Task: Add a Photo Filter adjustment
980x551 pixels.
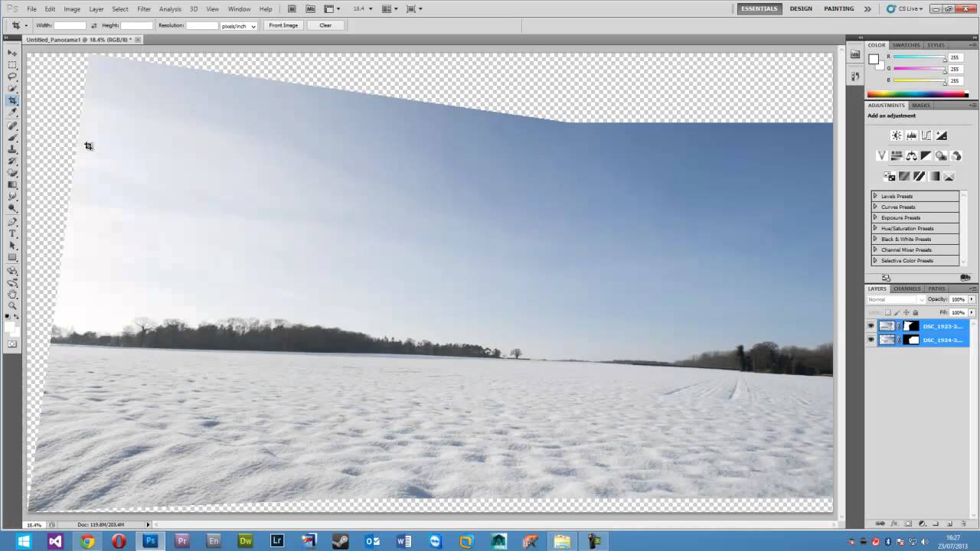Action: [941, 155]
